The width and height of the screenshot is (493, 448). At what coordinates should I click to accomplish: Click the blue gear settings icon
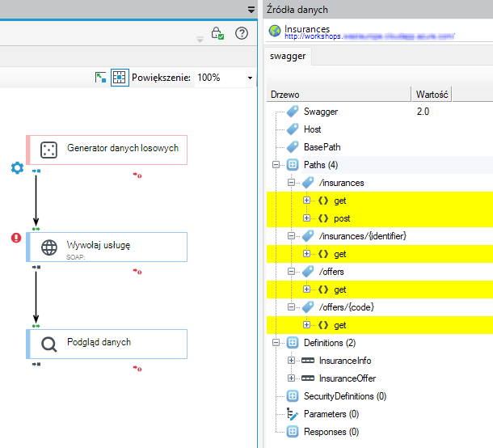17,167
